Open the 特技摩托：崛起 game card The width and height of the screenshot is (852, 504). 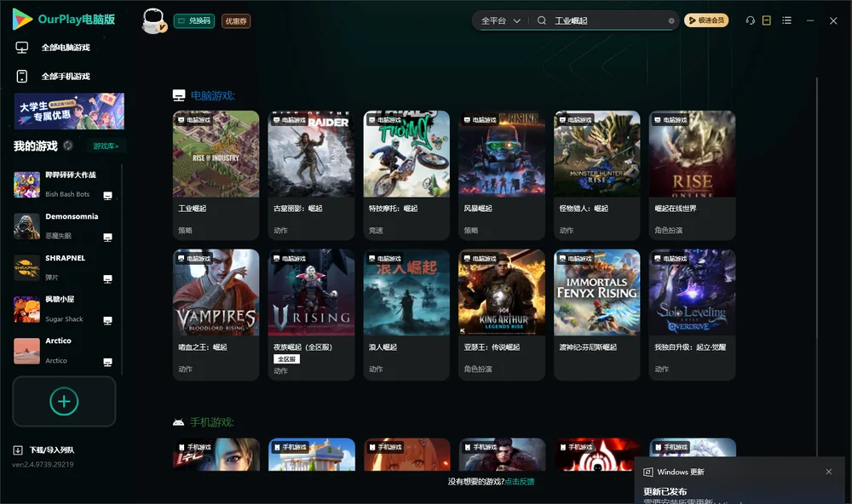(x=406, y=175)
